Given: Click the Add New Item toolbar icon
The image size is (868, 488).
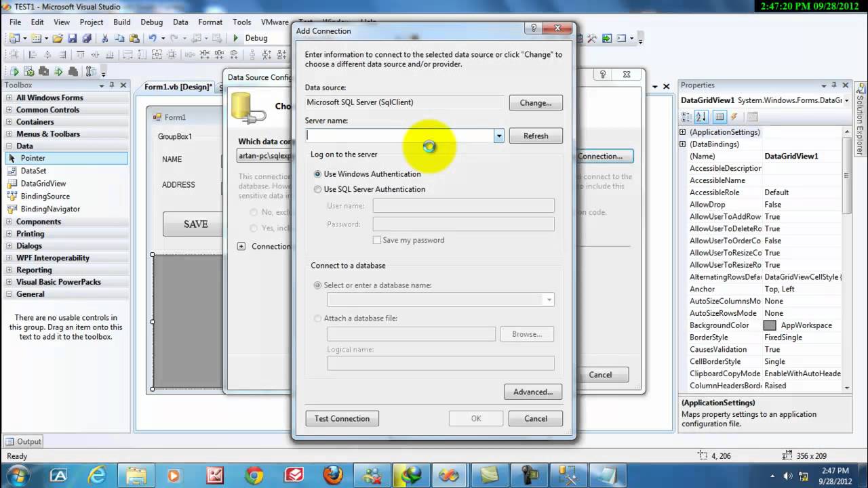Looking at the screenshot, I should 36,39.
